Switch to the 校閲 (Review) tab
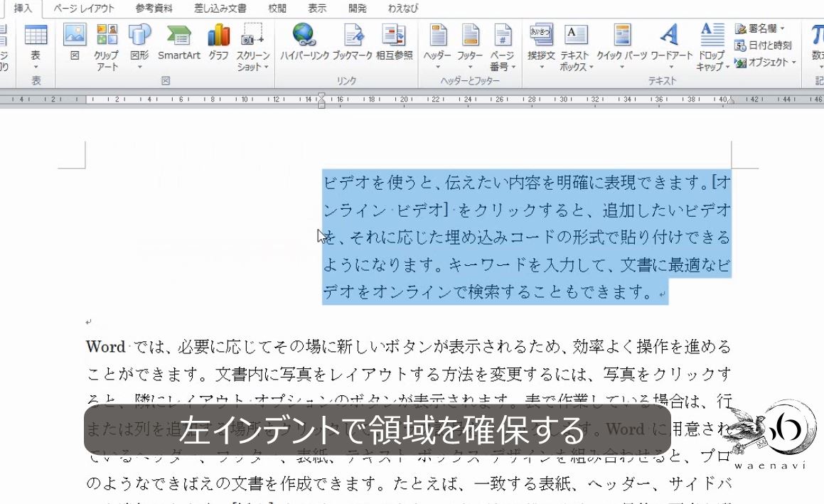Viewport: 824px width, 504px height. pos(277,9)
